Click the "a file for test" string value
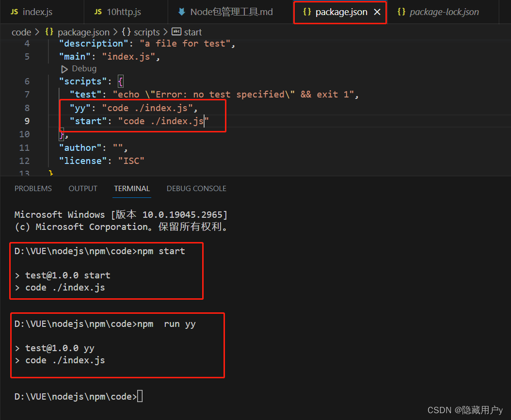 click(185, 44)
